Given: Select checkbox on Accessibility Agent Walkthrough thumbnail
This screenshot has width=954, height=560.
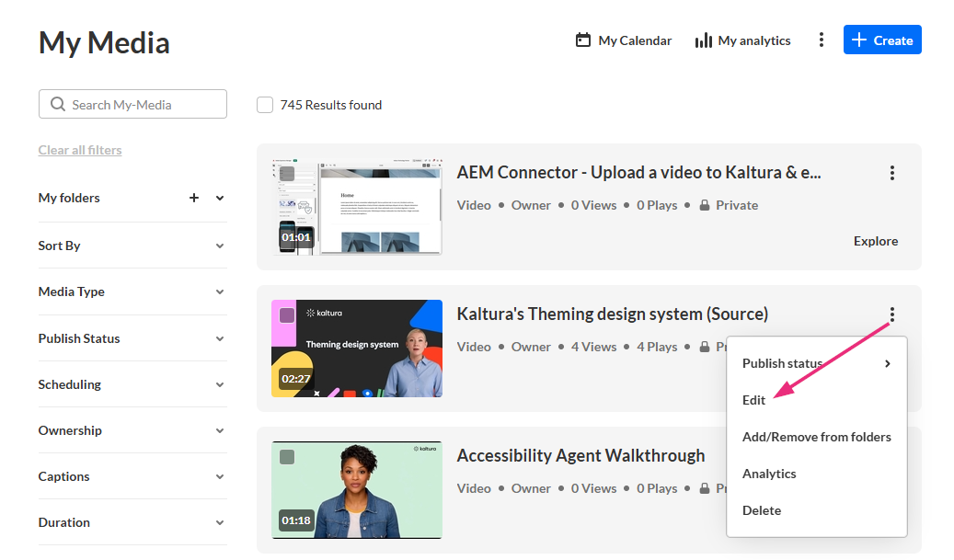Looking at the screenshot, I should [287, 457].
